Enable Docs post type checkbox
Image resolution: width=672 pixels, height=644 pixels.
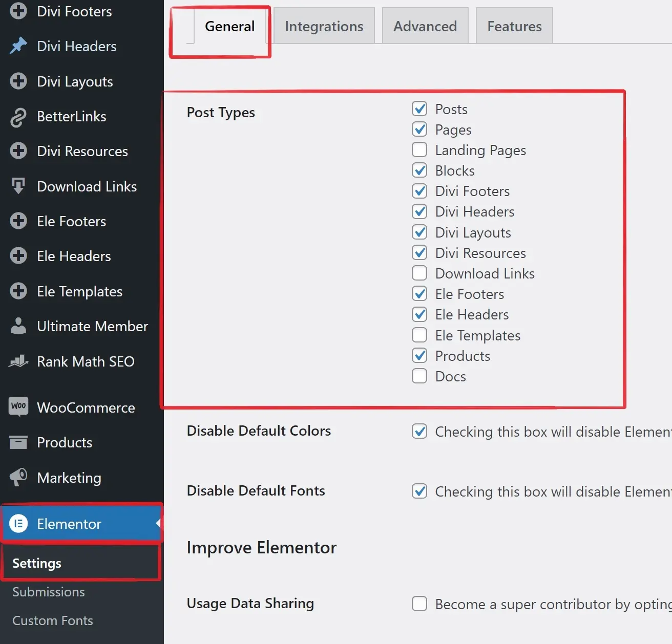pos(419,376)
